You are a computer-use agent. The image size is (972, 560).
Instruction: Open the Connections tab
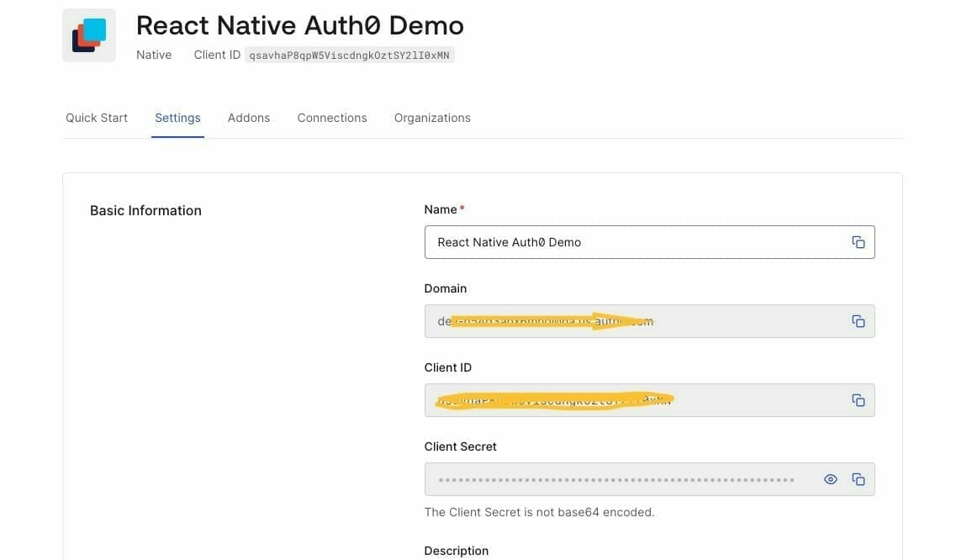331,118
